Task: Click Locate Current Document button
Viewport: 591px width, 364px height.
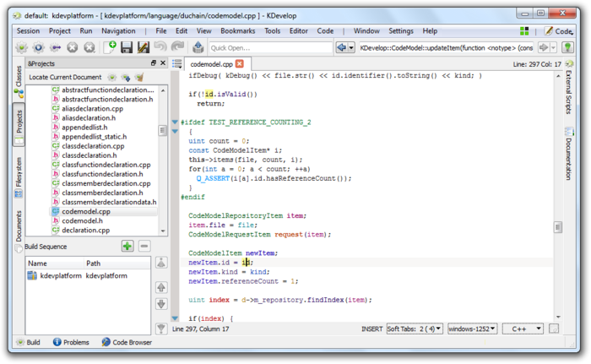Action: point(63,77)
